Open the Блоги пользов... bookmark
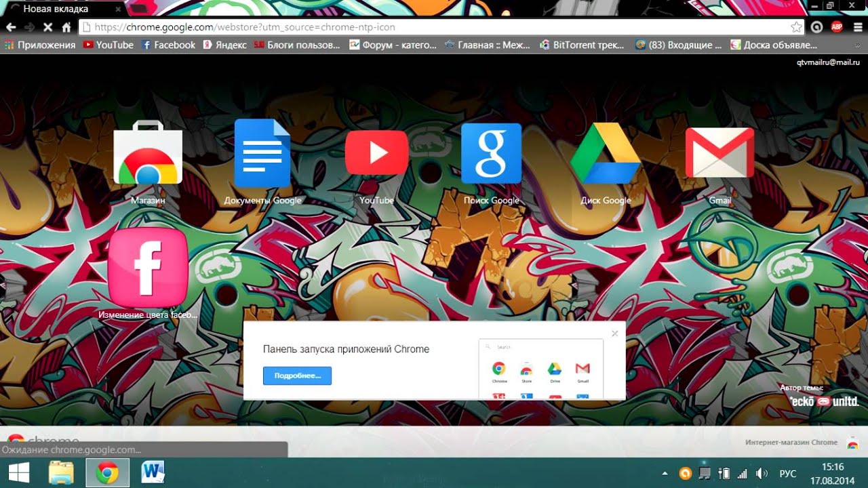This screenshot has width=868, height=488. [297, 45]
